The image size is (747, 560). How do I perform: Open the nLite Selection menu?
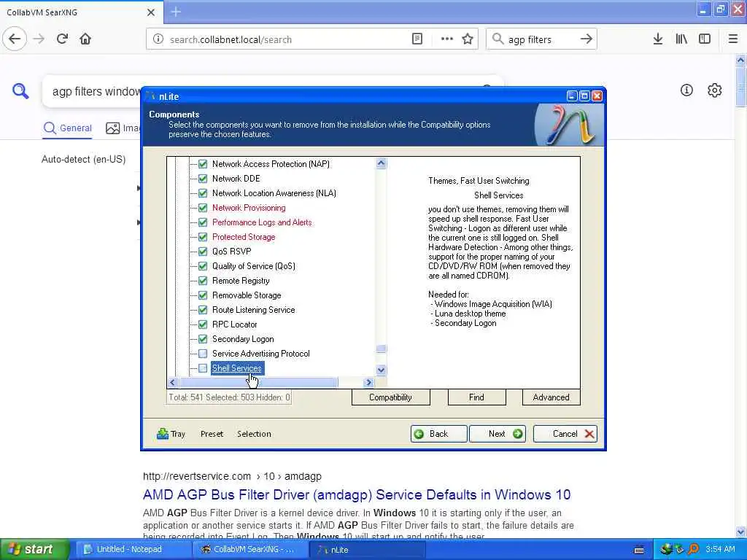(x=254, y=434)
